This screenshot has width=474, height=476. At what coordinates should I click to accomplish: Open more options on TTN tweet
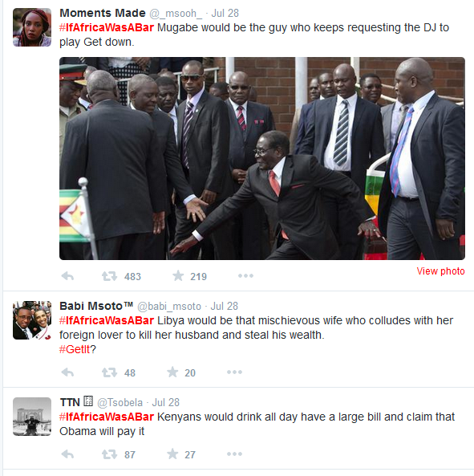coord(234,454)
